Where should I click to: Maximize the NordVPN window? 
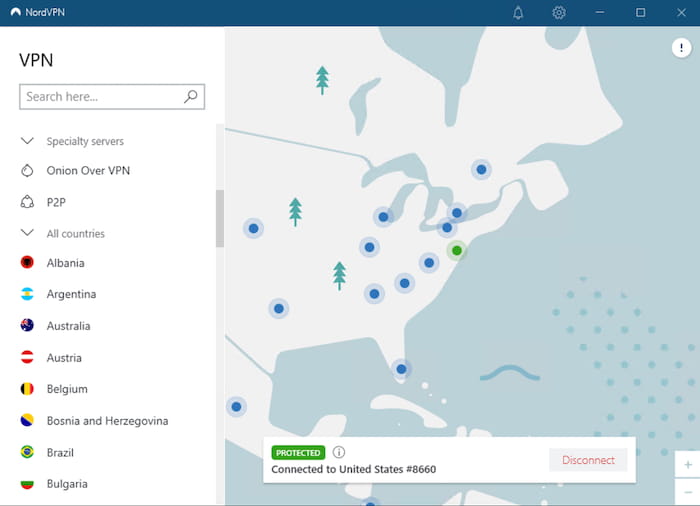640,13
